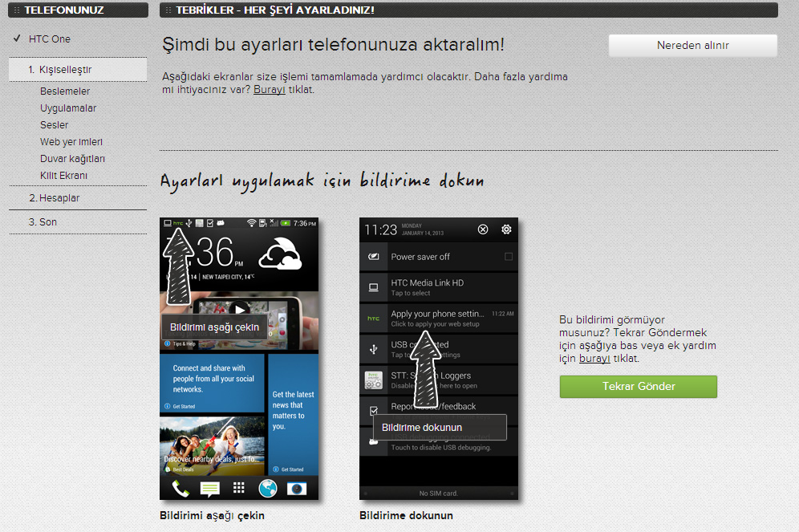
Task: Click the clear notifications X icon
Action: click(x=483, y=229)
